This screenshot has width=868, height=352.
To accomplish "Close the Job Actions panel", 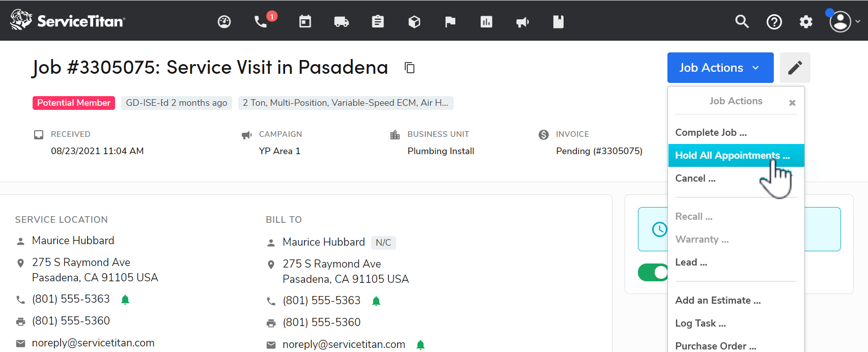I will (x=792, y=103).
